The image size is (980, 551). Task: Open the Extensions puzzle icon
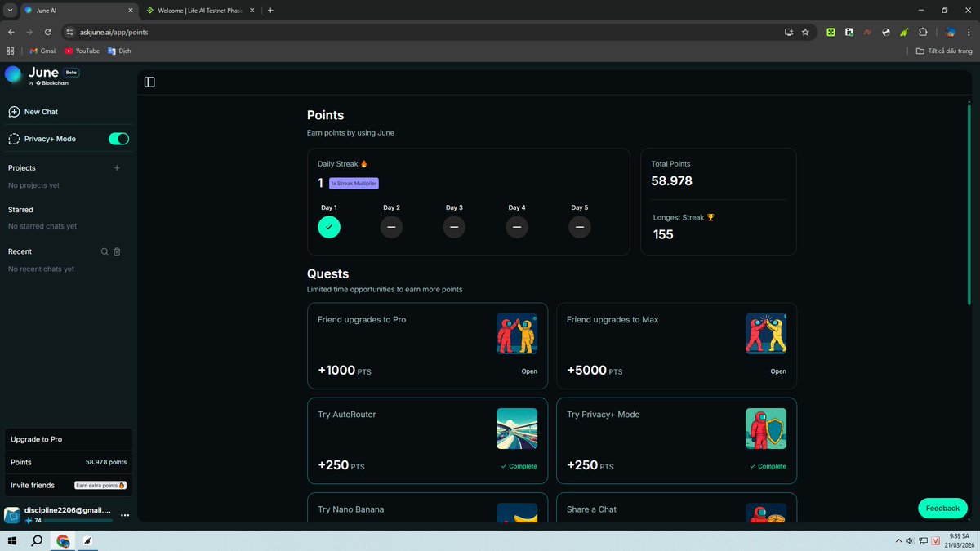(923, 32)
